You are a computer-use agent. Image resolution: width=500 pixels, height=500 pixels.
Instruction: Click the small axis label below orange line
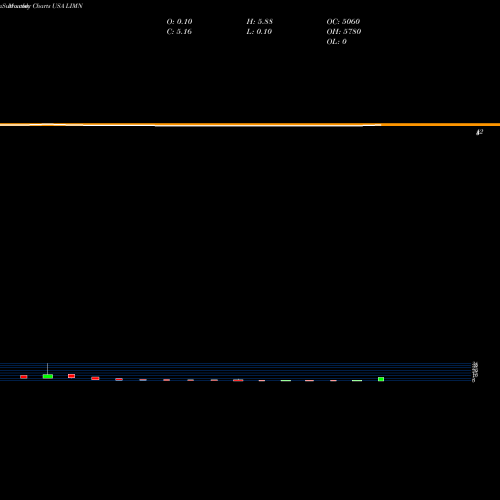[x=479, y=132]
